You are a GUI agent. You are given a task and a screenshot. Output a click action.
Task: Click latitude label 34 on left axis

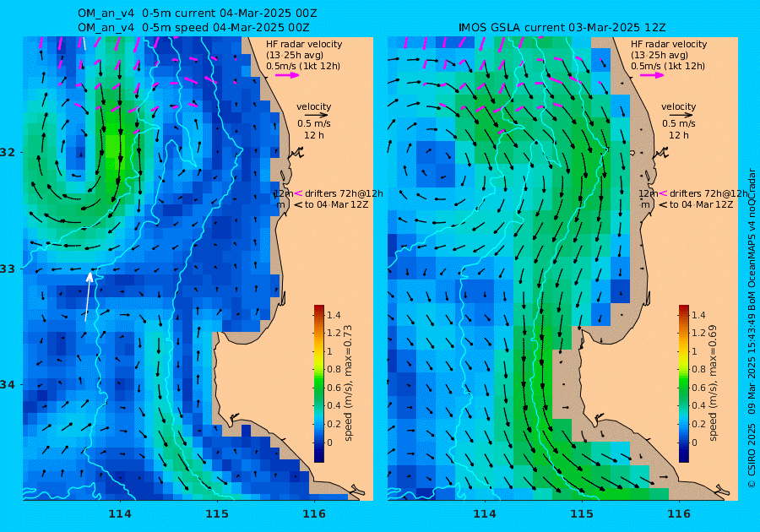coord(8,385)
